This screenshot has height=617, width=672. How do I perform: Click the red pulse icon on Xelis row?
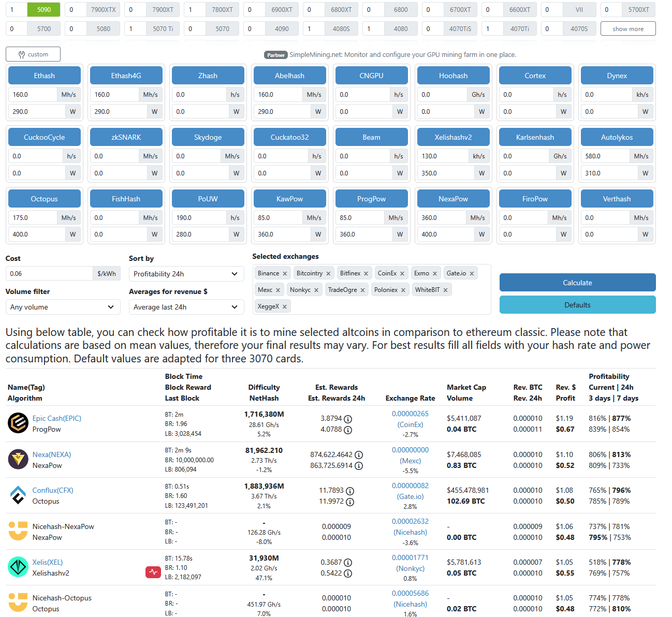(x=153, y=572)
